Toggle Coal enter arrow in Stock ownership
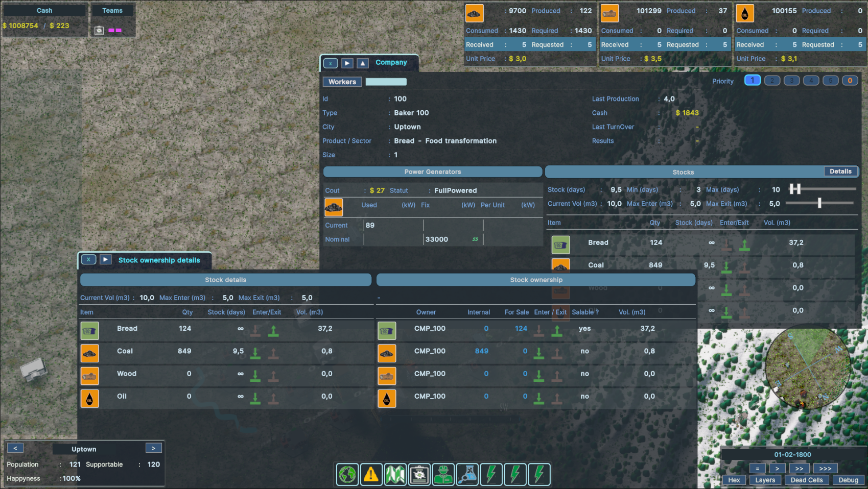Image resolution: width=868 pixels, height=489 pixels. pyautogui.click(x=539, y=354)
